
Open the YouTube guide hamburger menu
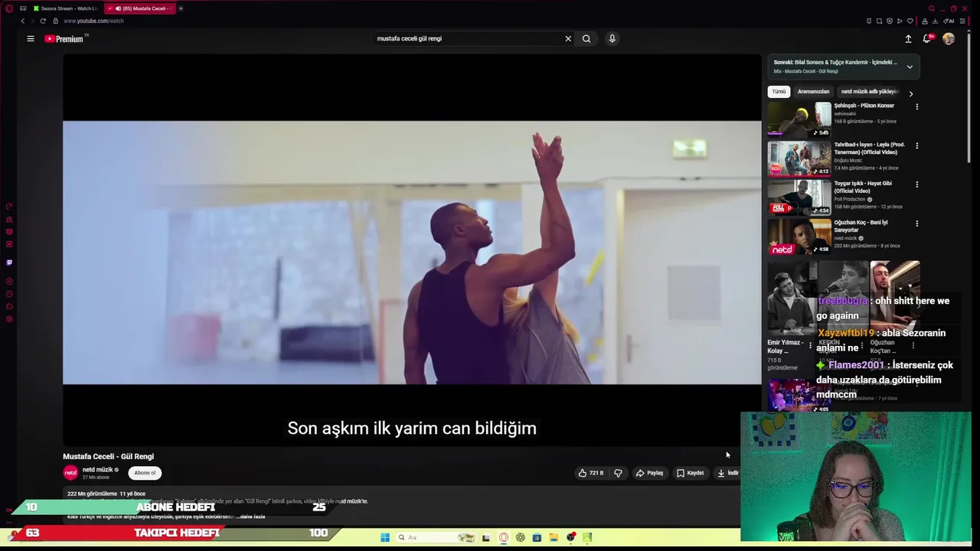[31, 38]
